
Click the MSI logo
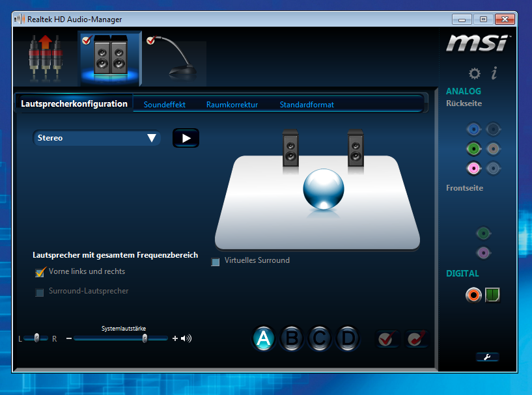coord(478,43)
